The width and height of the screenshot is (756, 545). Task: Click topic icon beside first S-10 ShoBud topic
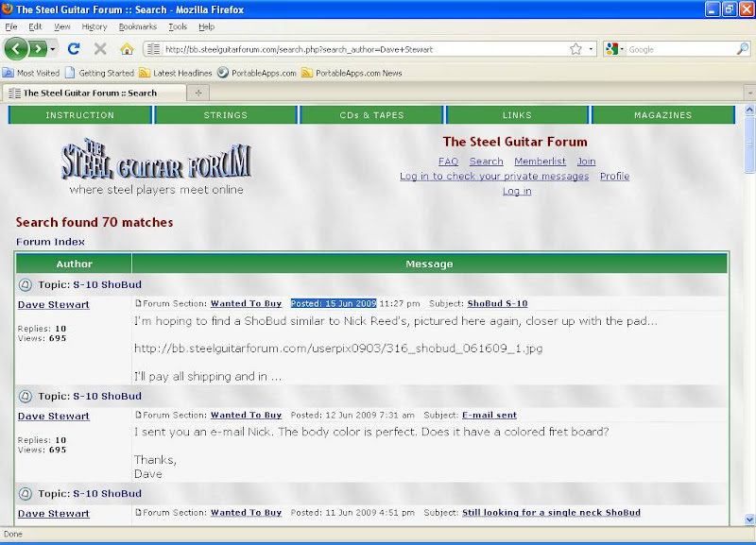point(26,285)
